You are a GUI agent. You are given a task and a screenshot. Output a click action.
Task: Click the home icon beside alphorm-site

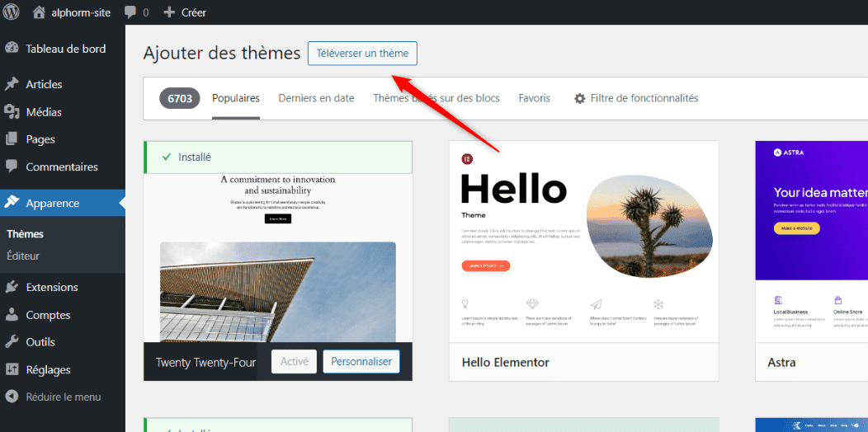39,12
